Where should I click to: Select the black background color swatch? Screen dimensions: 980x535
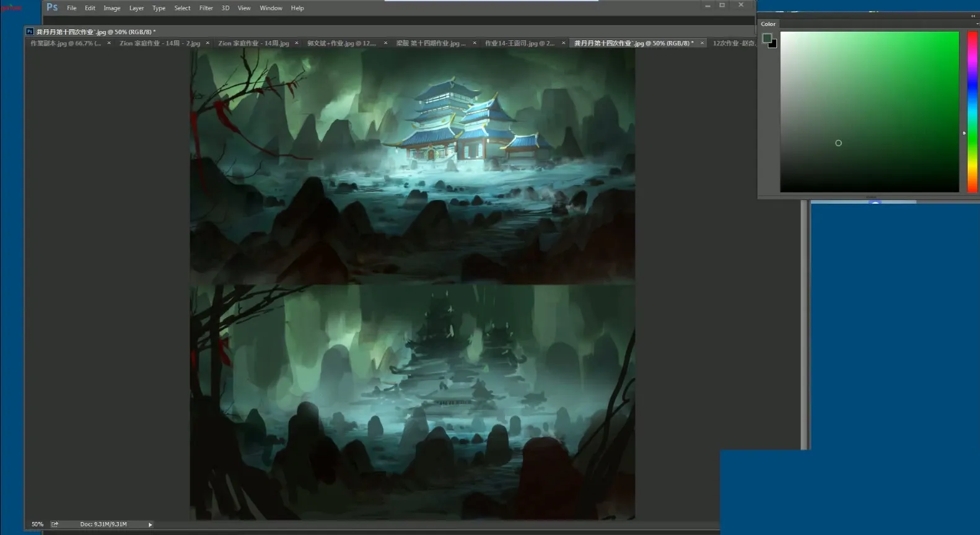774,45
